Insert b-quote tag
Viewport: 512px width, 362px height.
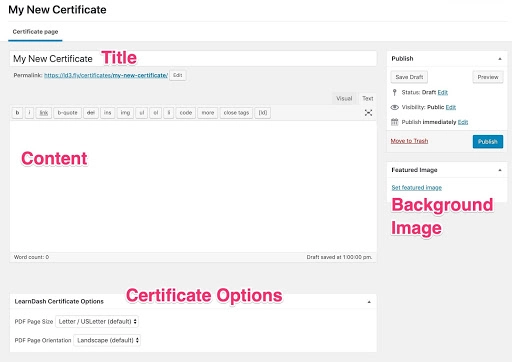[x=67, y=113]
